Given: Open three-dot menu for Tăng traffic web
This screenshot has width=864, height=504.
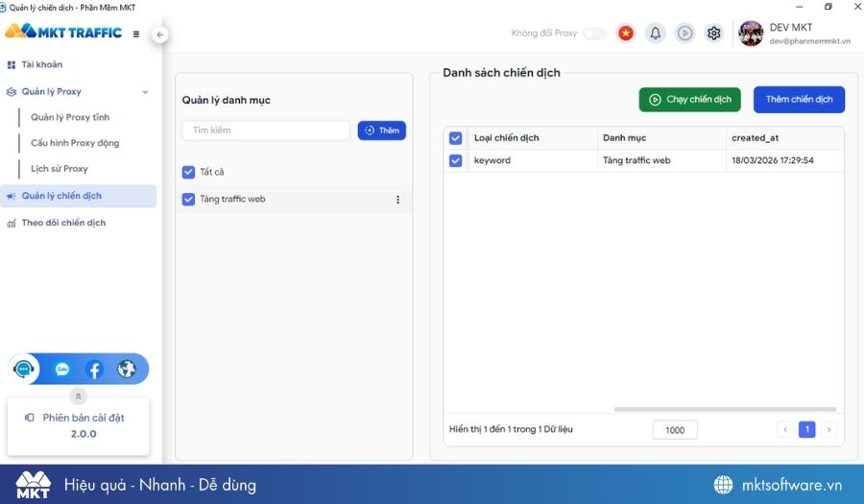Looking at the screenshot, I should tap(397, 200).
